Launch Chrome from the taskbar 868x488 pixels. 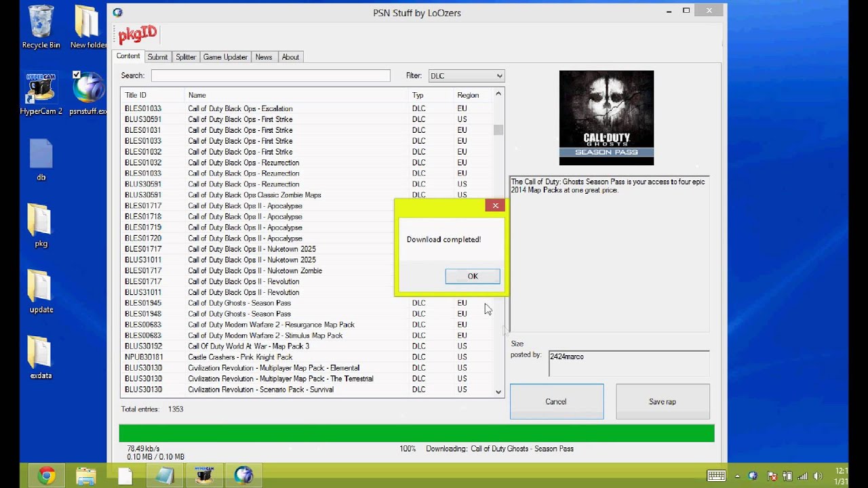click(x=47, y=476)
